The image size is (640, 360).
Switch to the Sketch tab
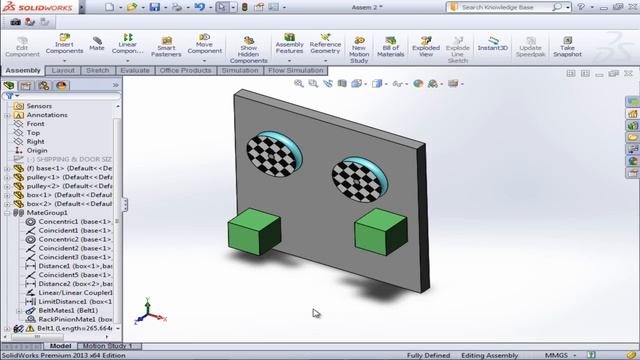click(x=98, y=71)
